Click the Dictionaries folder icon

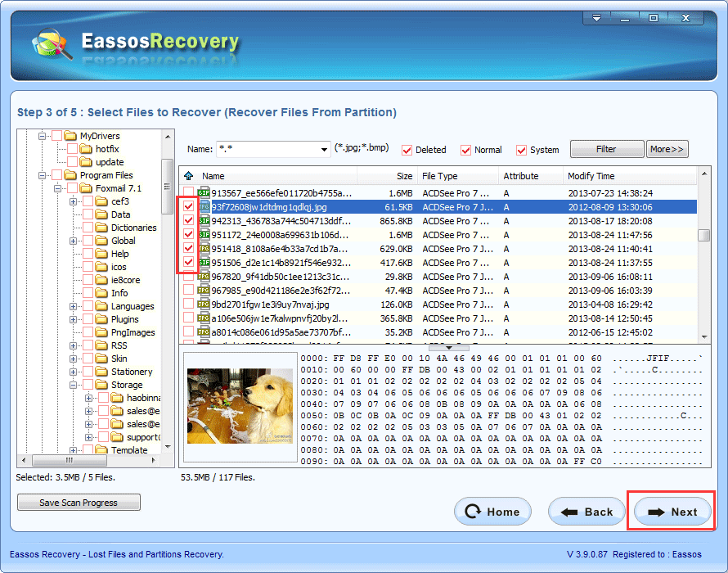point(101,228)
